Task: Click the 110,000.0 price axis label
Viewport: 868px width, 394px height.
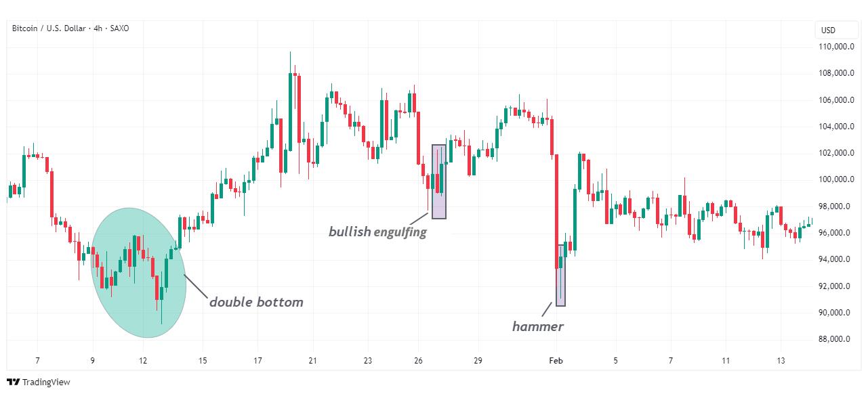Action: click(834, 47)
